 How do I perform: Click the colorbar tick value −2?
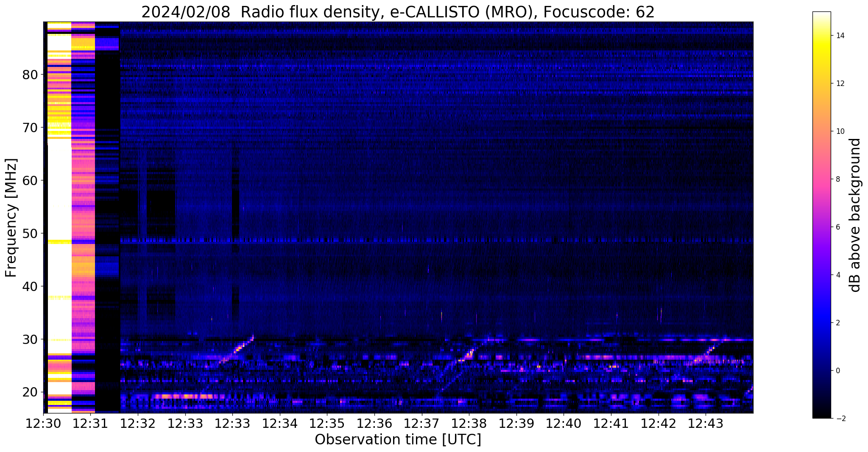point(840,419)
